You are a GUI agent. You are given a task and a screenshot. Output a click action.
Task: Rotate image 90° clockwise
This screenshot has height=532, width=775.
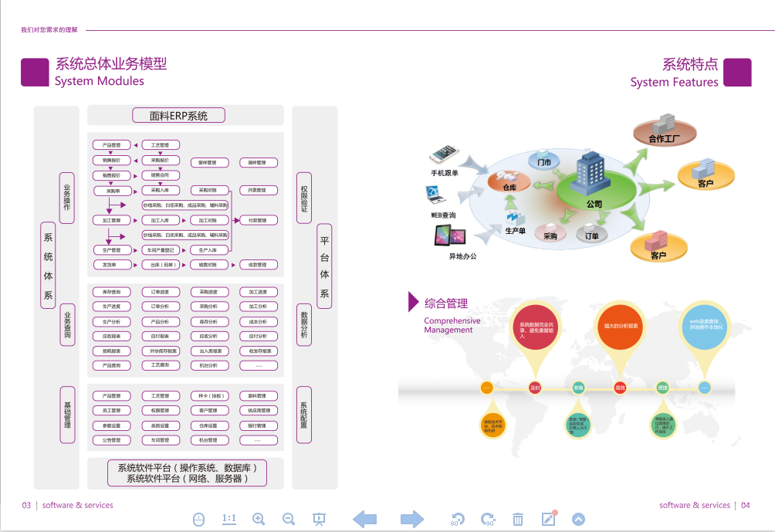pyautogui.click(x=488, y=519)
